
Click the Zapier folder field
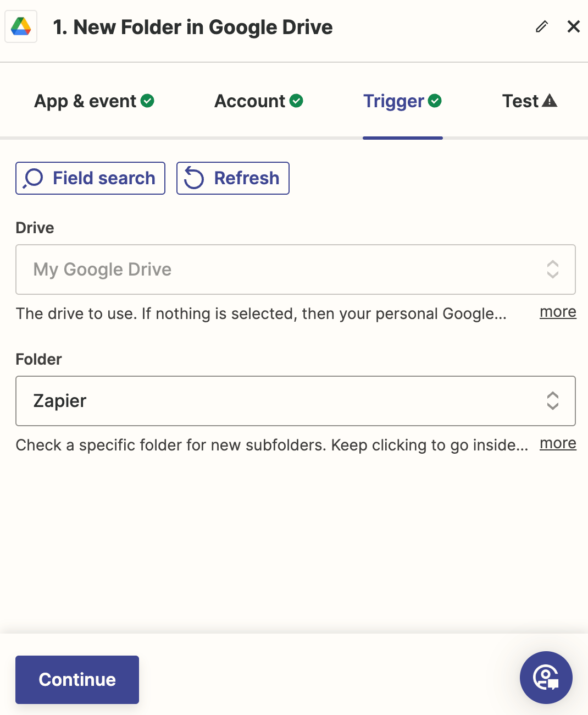coord(296,401)
